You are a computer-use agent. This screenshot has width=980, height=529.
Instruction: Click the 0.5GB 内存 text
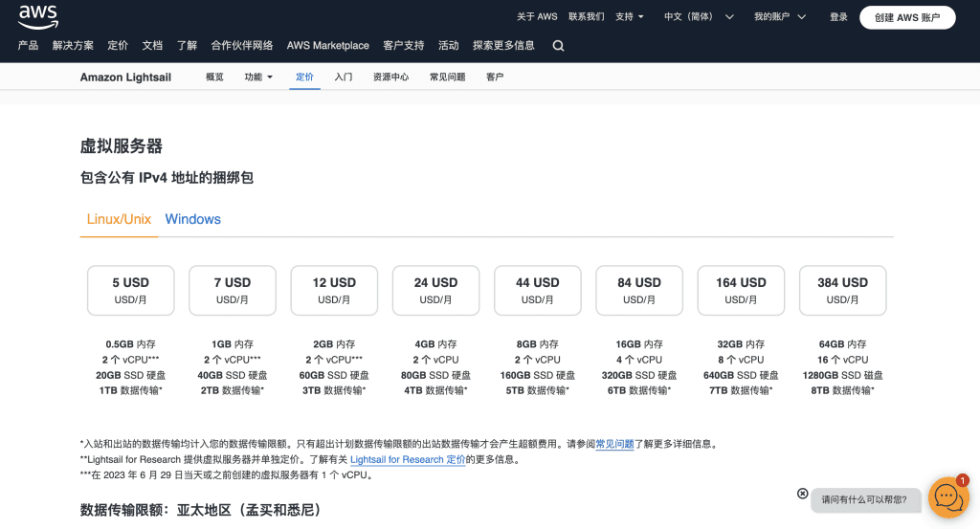tap(130, 344)
